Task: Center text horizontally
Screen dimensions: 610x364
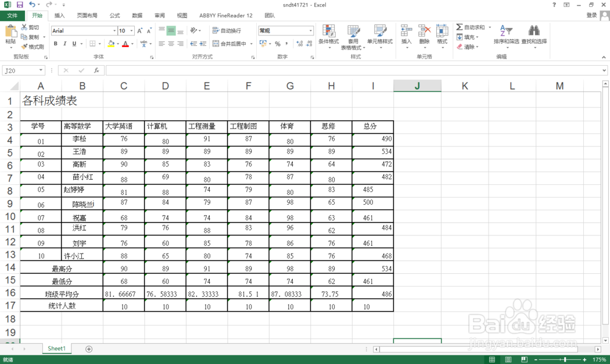Action: [171, 43]
